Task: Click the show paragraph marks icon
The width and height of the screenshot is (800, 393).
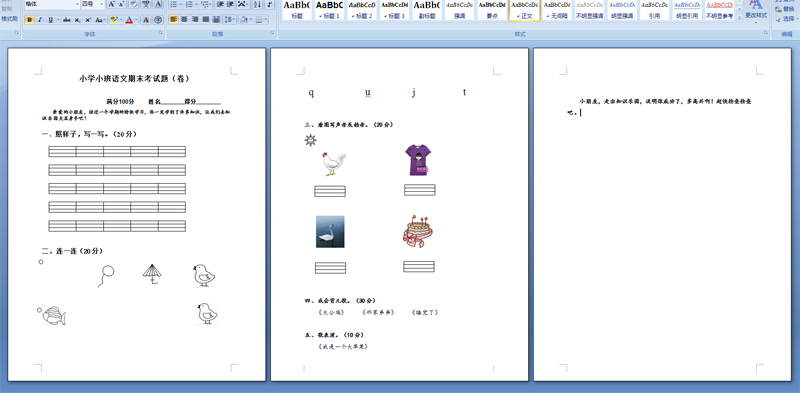Action: click(269, 4)
